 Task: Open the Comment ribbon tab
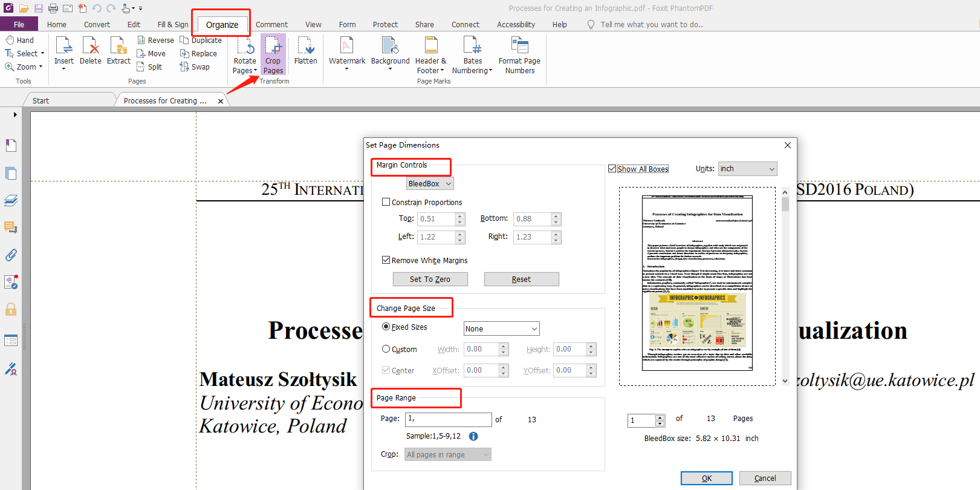271,25
